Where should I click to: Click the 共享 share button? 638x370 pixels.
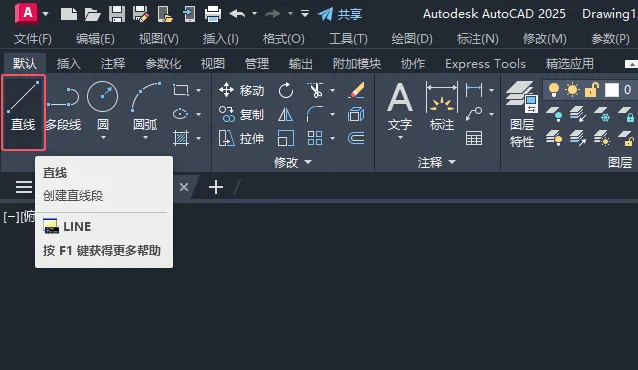pos(340,14)
